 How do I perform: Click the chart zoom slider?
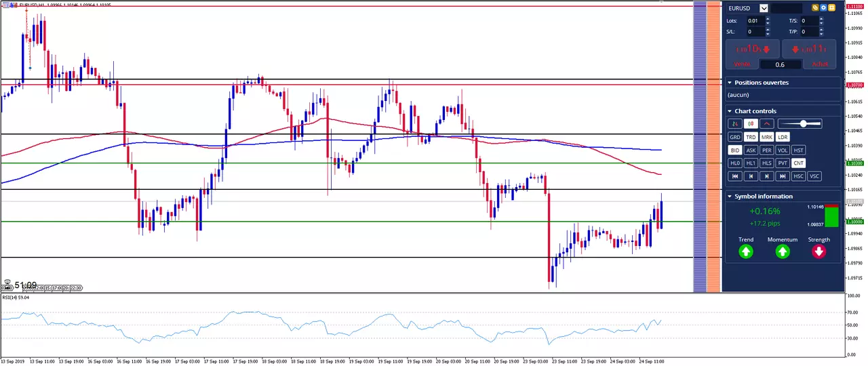[x=800, y=124]
